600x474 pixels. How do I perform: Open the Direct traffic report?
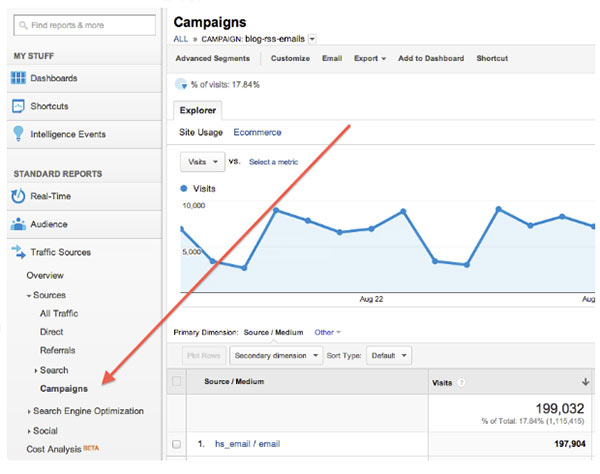(51, 332)
